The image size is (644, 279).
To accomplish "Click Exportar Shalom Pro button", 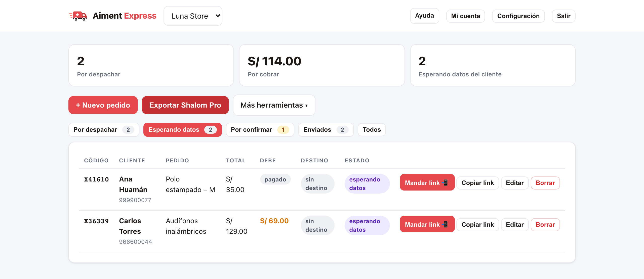I will point(185,105).
